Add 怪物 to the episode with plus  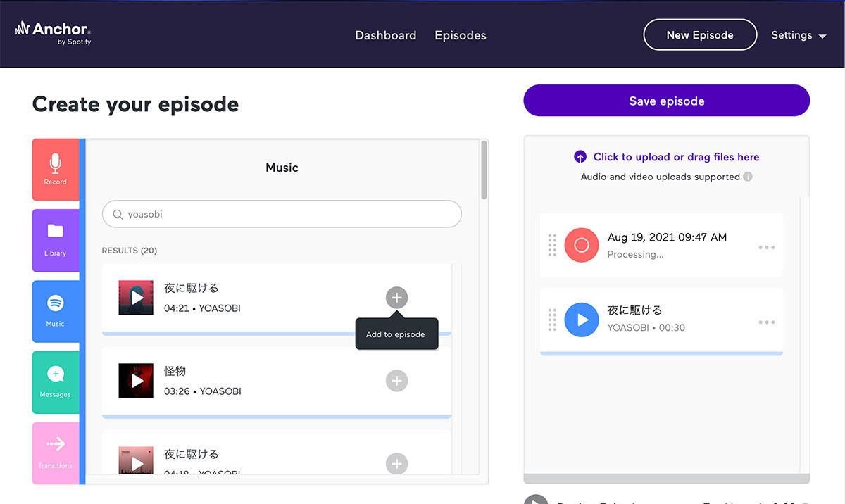tap(396, 381)
